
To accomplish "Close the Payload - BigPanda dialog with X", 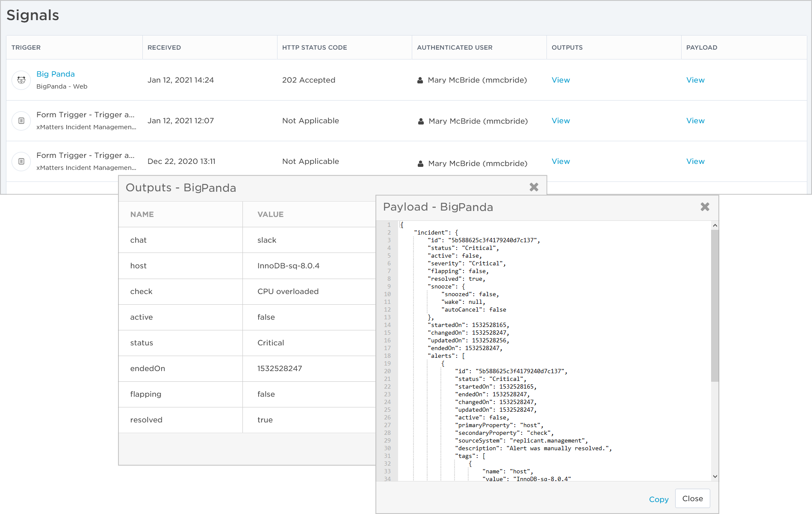I will pos(705,207).
